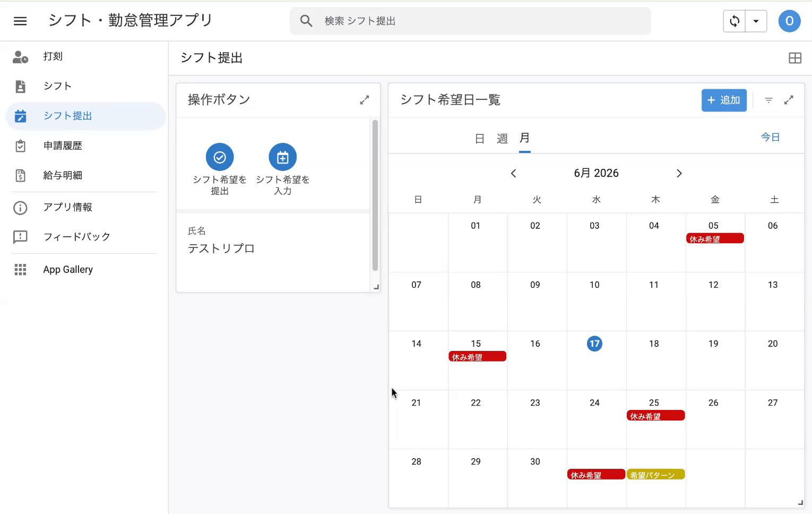Screen dimensions: 812x514
Task: Open the 休み希望 event in last row
Action: pos(596,475)
